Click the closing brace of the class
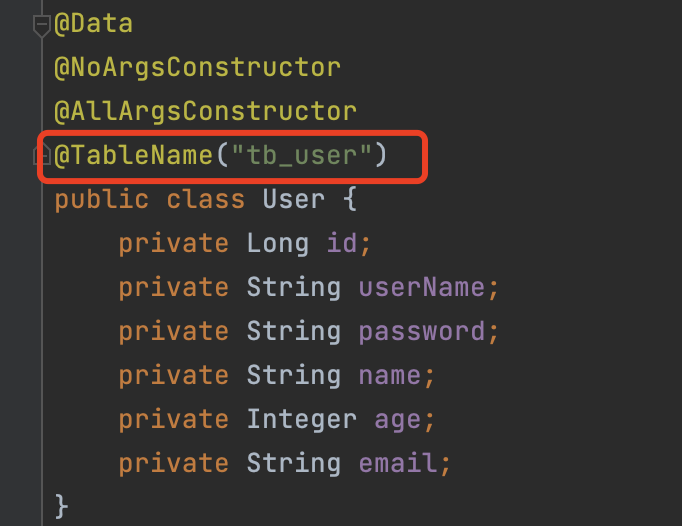Image resolution: width=682 pixels, height=526 pixels. [61, 505]
